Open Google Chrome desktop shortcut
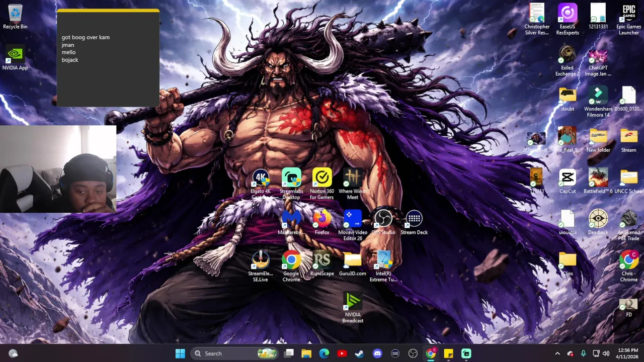 point(291,266)
